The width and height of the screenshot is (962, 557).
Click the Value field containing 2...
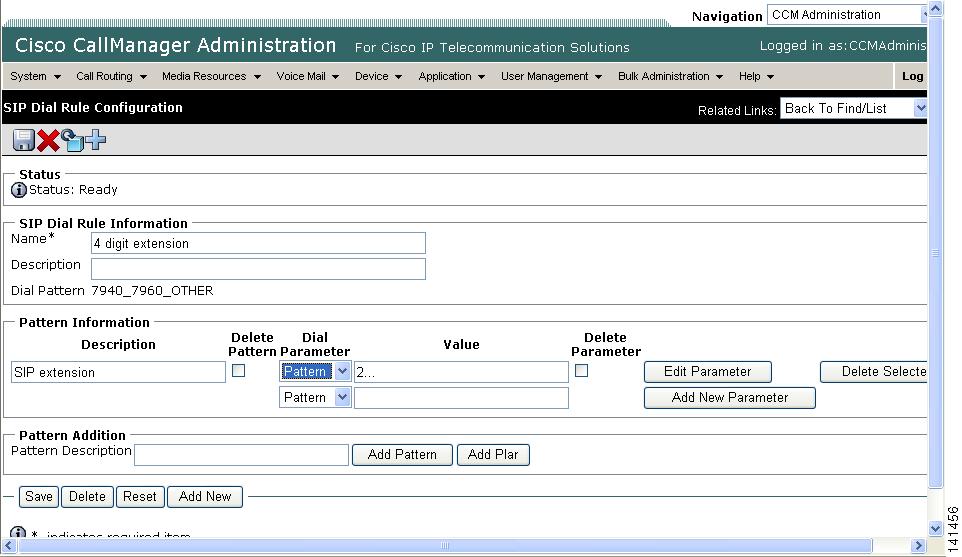click(x=461, y=372)
